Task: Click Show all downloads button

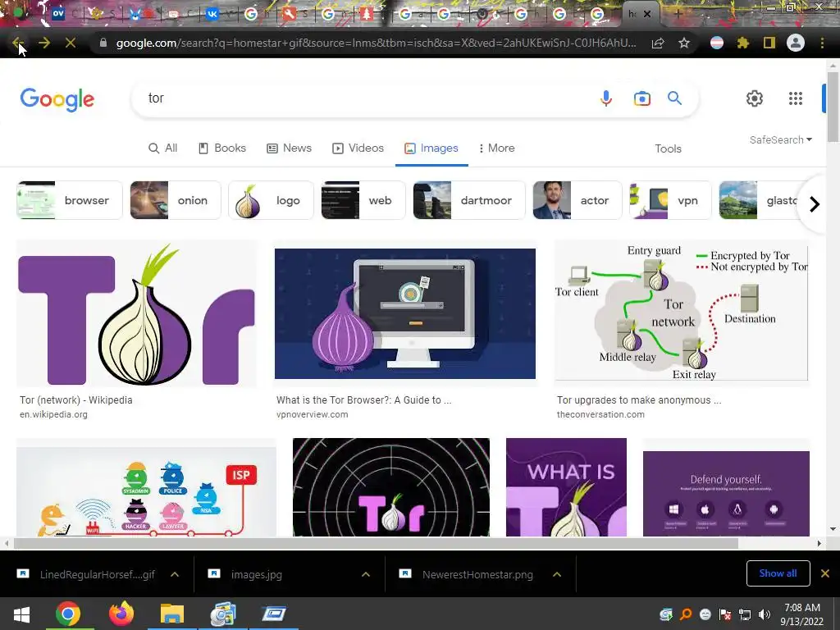Action: (x=778, y=573)
